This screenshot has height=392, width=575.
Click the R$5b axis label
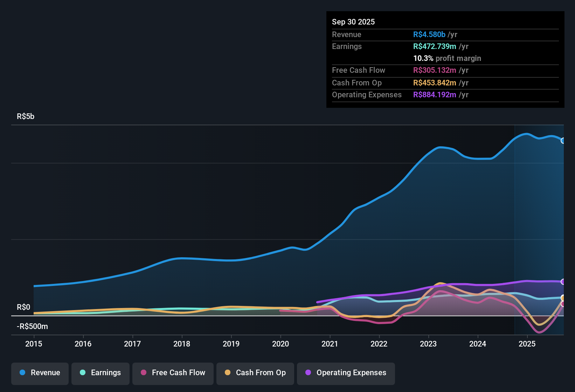26,116
